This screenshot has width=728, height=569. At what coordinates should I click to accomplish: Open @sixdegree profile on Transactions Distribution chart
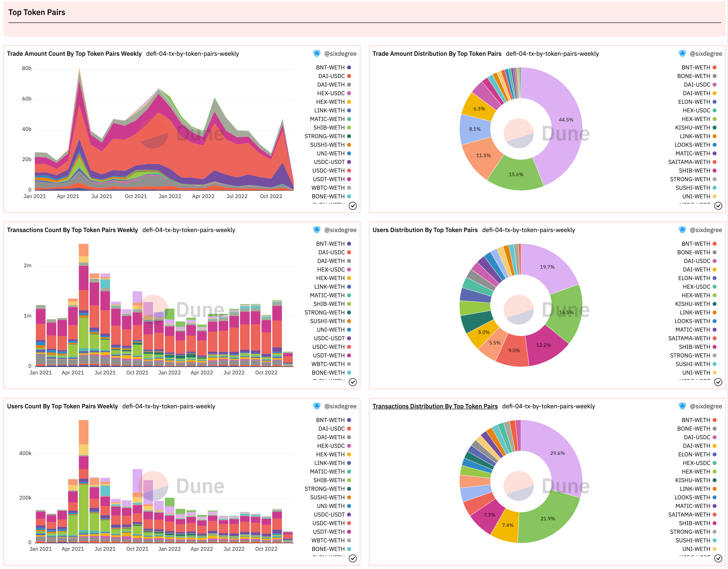coord(706,406)
